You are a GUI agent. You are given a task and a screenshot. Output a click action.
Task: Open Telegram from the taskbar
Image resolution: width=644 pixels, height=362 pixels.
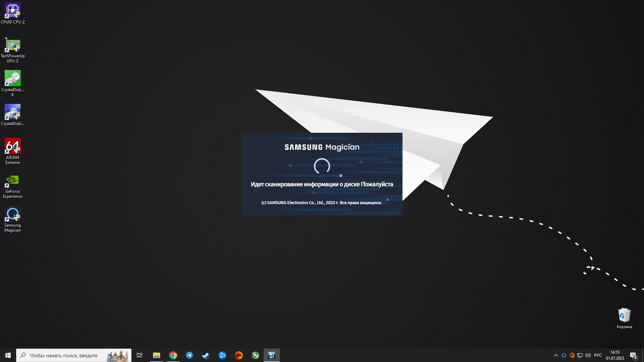[x=190, y=355]
